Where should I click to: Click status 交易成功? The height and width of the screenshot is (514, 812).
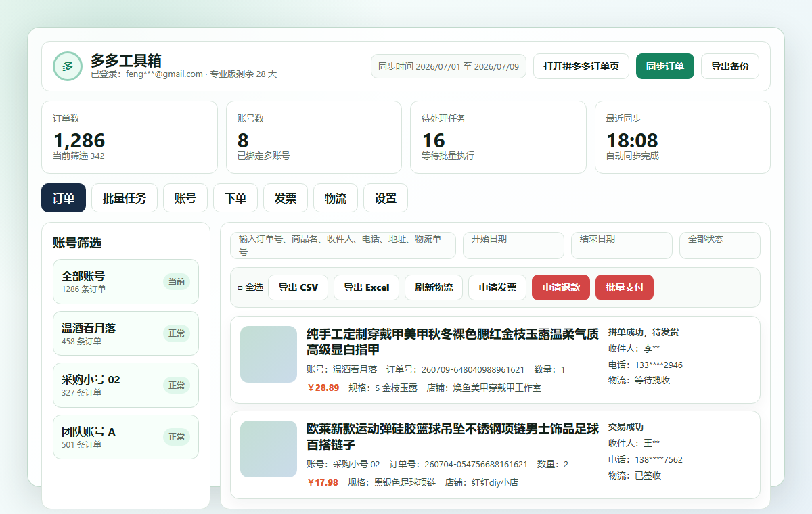click(626, 427)
